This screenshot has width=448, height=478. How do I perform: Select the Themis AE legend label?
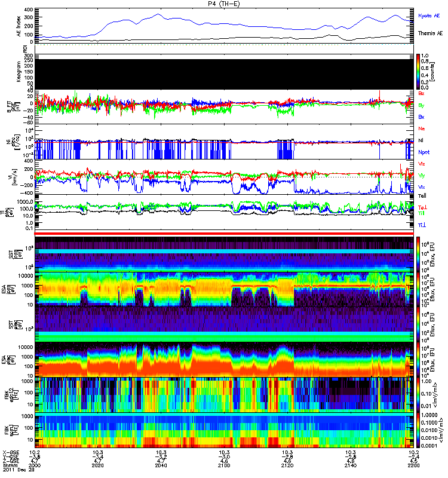click(430, 33)
